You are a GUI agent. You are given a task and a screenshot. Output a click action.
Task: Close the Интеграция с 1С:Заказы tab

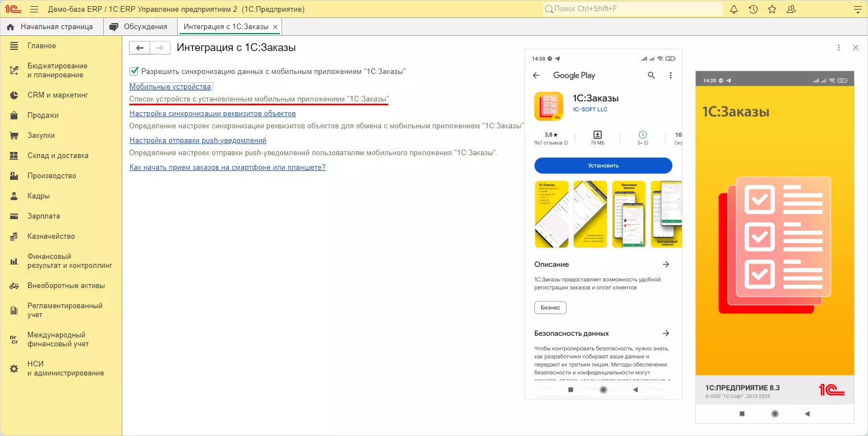[x=275, y=27]
